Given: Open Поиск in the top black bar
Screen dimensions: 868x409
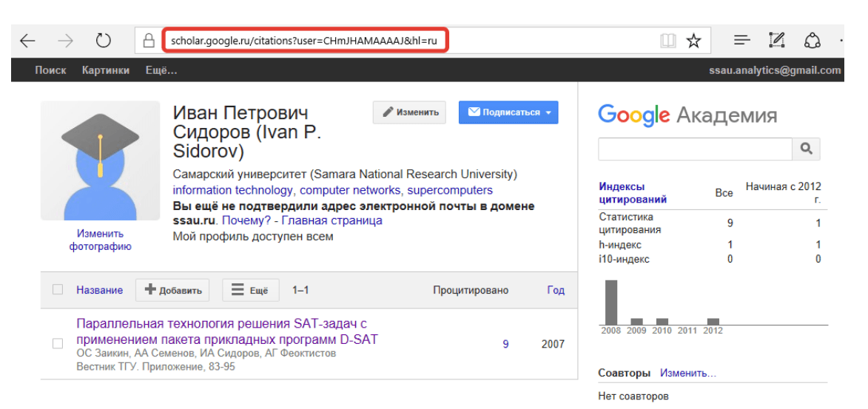Looking at the screenshot, I should [x=50, y=70].
